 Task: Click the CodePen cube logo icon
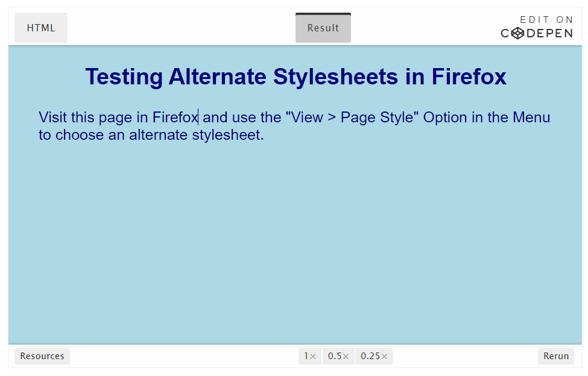[517, 33]
